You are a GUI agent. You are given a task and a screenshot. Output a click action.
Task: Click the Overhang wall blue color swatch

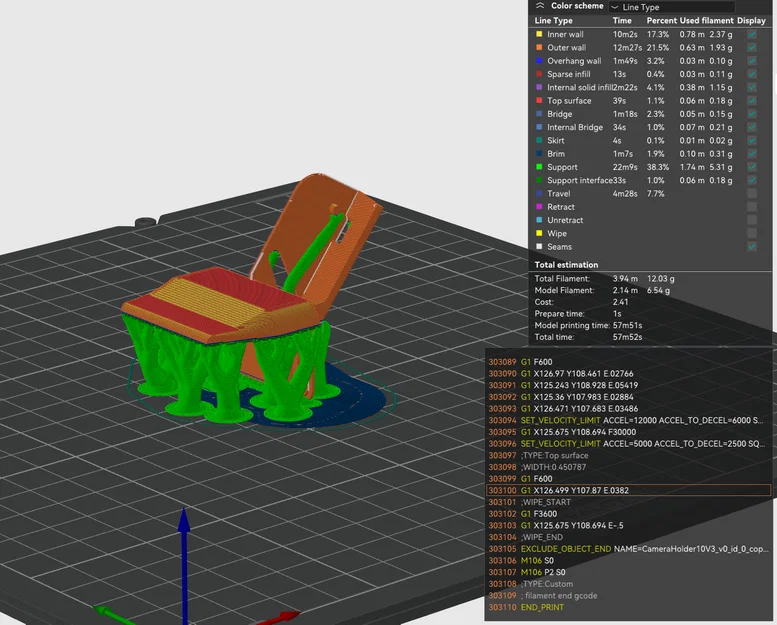[x=539, y=61]
